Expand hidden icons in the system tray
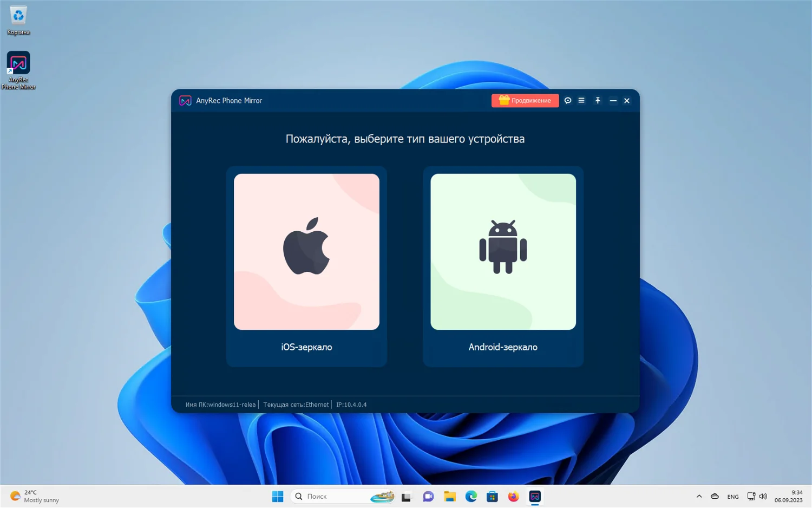 coord(699,496)
